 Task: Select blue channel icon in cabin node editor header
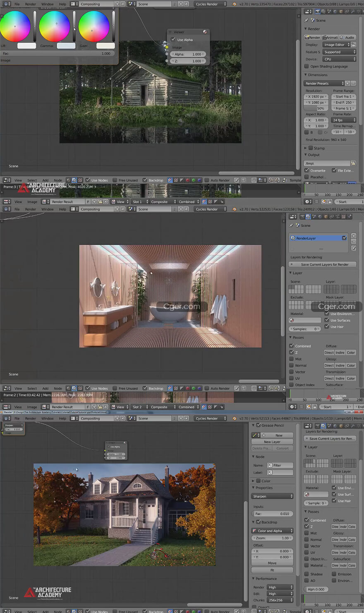[x=199, y=180]
